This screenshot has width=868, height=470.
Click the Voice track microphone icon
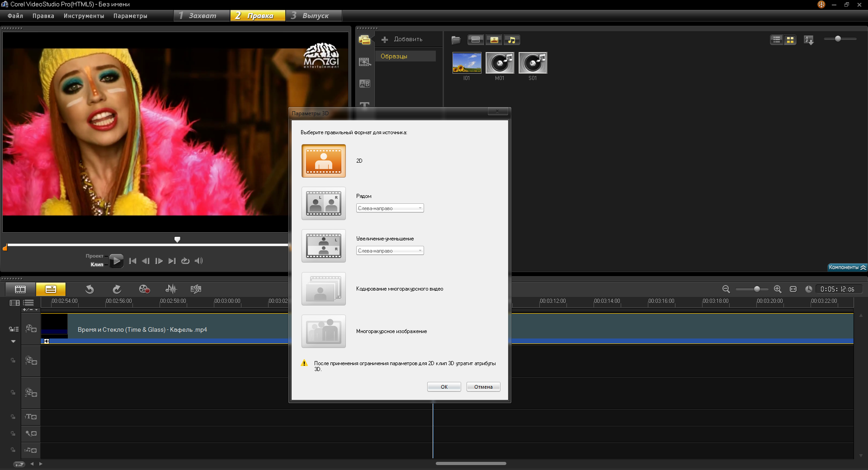click(31, 433)
